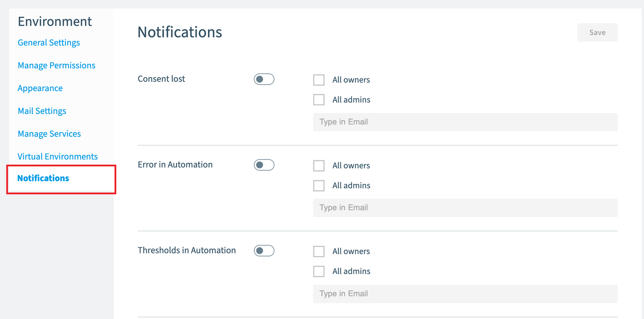The height and width of the screenshot is (319, 644).
Task: Open Manage Services
Action: (49, 134)
